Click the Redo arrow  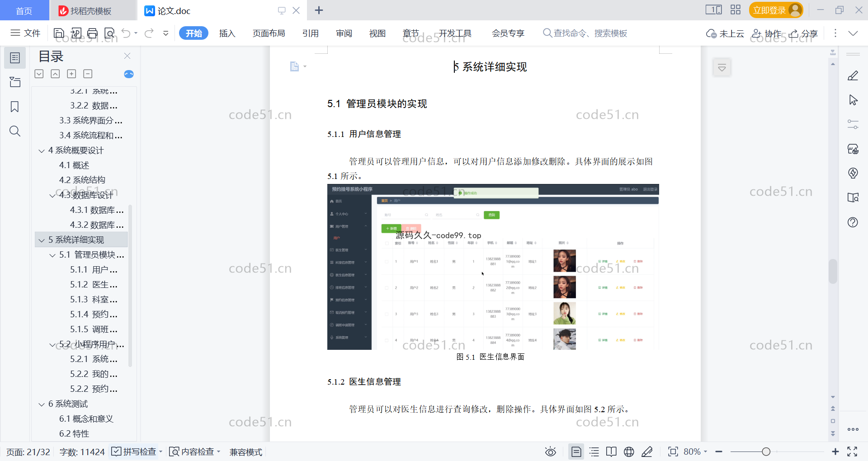(149, 33)
